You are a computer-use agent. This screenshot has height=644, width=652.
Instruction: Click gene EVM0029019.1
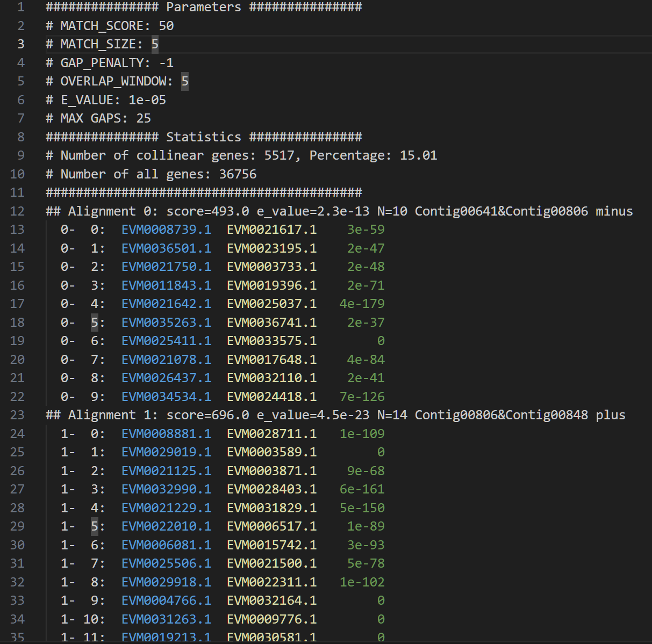click(166, 452)
